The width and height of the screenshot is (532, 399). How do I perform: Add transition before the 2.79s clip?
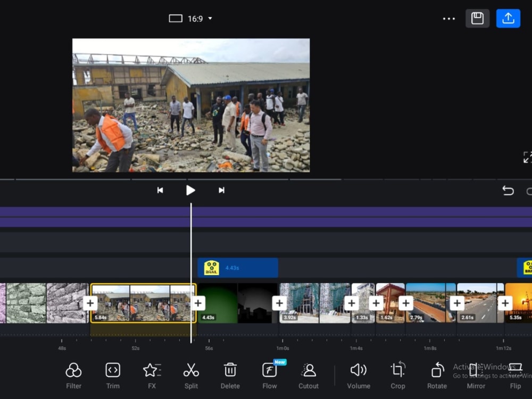point(406,303)
